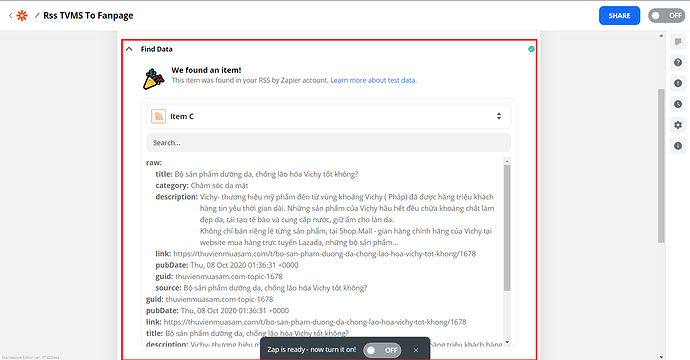This screenshot has width=690, height=360.
Task: Click the up-down arrows in Item C selector
Action: (x=499, y=116)
